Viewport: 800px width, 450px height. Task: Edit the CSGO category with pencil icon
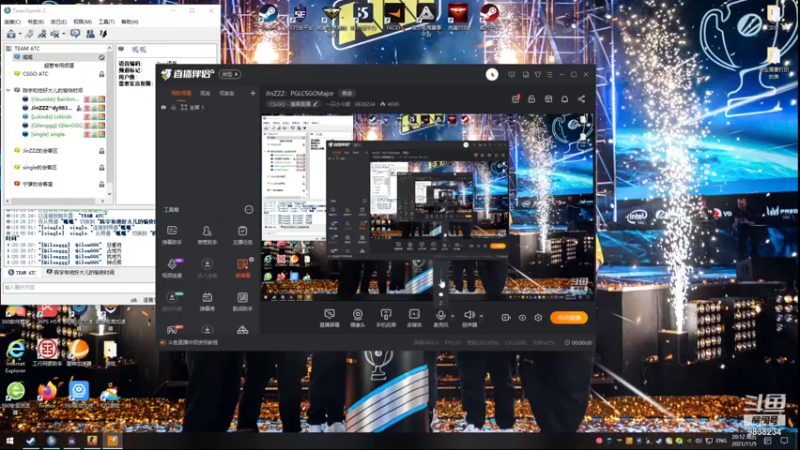point(315,104)
